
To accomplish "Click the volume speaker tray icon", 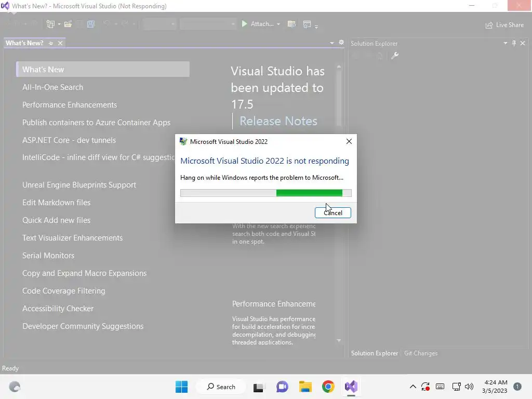I will click(469, 387).
